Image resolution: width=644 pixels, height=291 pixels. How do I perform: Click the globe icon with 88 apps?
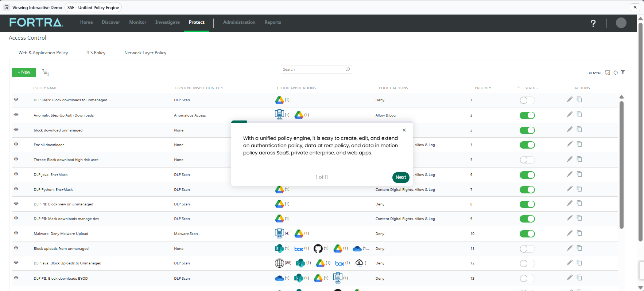279,263
